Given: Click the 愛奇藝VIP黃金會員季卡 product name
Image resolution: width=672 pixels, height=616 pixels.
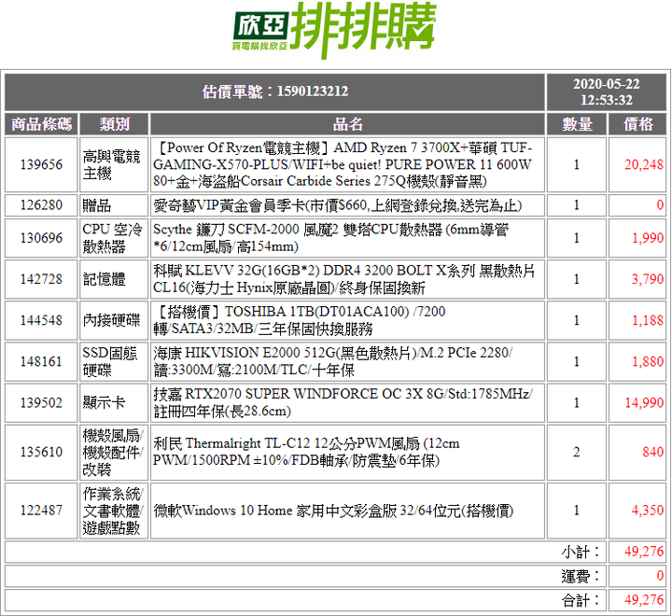Looking at the screenshot, I should tap(337, 205).
